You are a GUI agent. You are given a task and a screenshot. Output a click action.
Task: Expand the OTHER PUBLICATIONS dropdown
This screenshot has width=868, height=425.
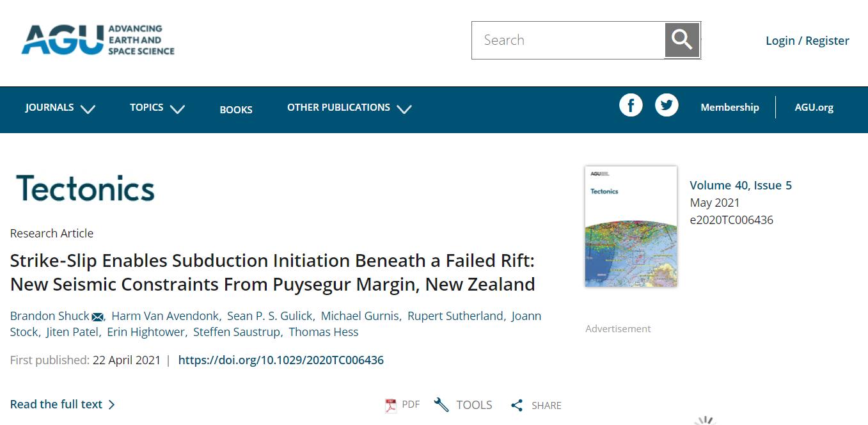(x=349, y=108)
